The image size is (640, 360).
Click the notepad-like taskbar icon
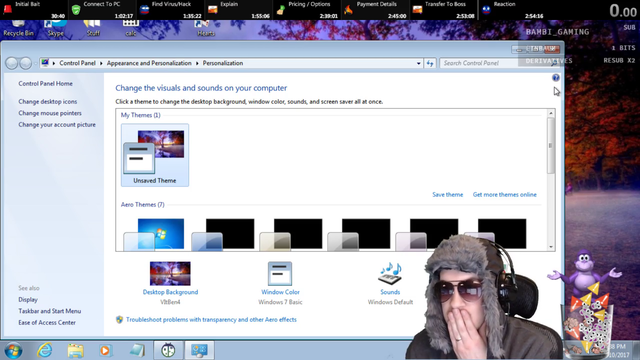[x=137, y=351]
